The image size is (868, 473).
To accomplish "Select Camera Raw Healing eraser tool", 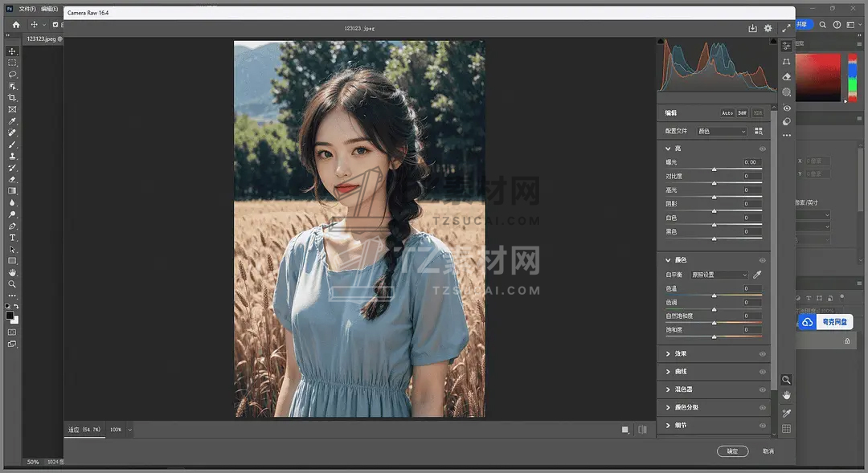I will 786,77.
